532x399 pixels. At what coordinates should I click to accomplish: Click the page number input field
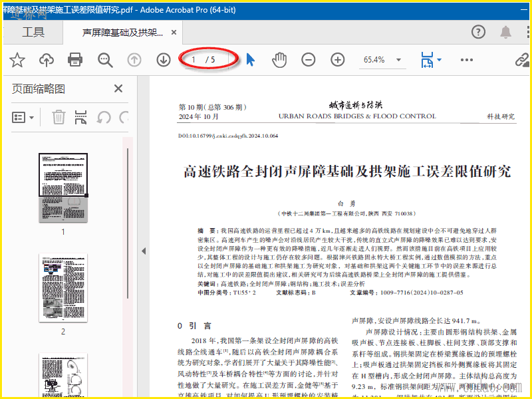194,60
